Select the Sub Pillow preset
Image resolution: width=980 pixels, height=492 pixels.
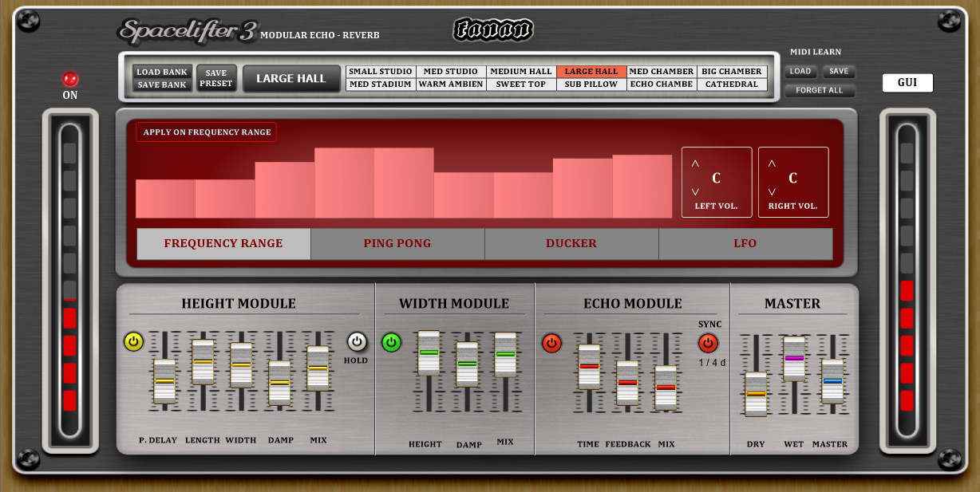591,85
